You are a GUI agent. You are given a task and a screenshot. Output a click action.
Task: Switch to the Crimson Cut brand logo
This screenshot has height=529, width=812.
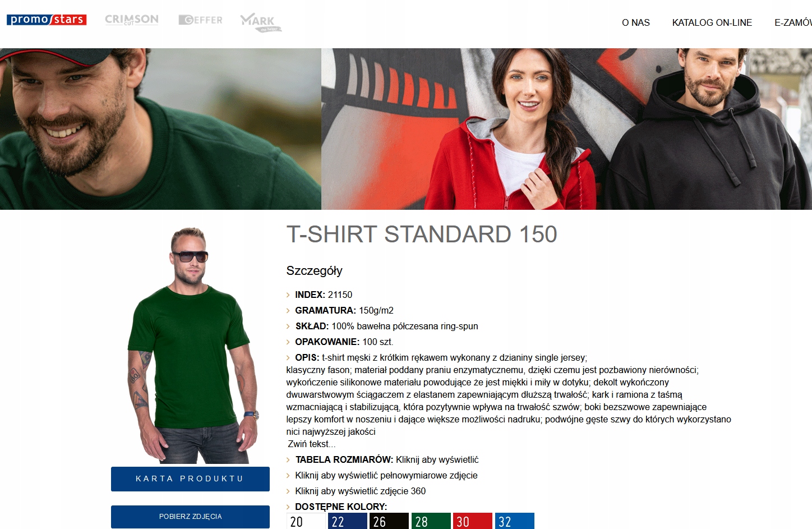[132, 20]
